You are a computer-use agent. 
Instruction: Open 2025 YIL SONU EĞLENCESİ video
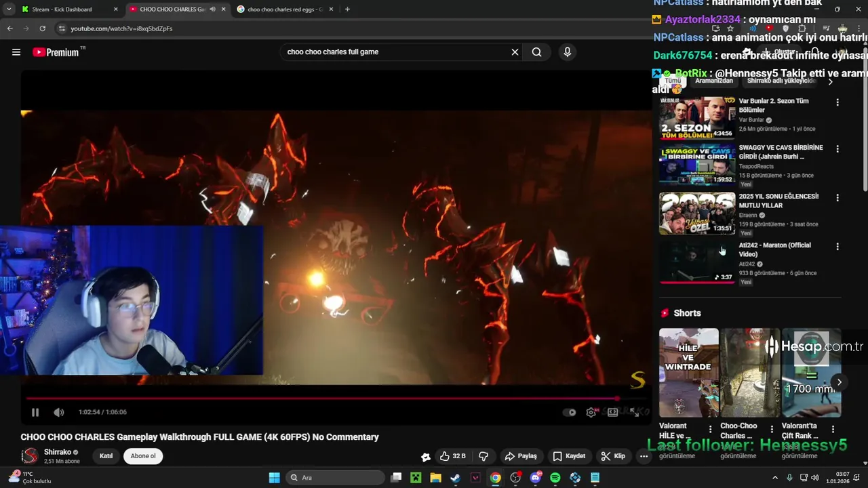(697, 213)
